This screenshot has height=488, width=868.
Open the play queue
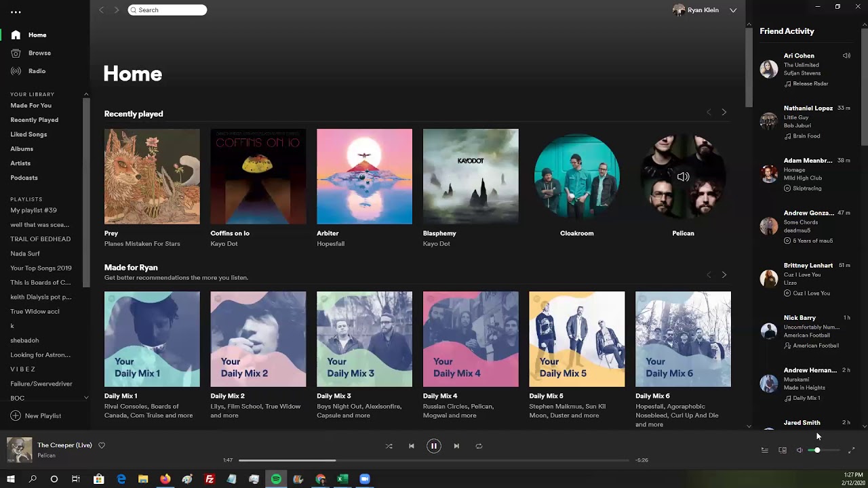click(764, 450)
